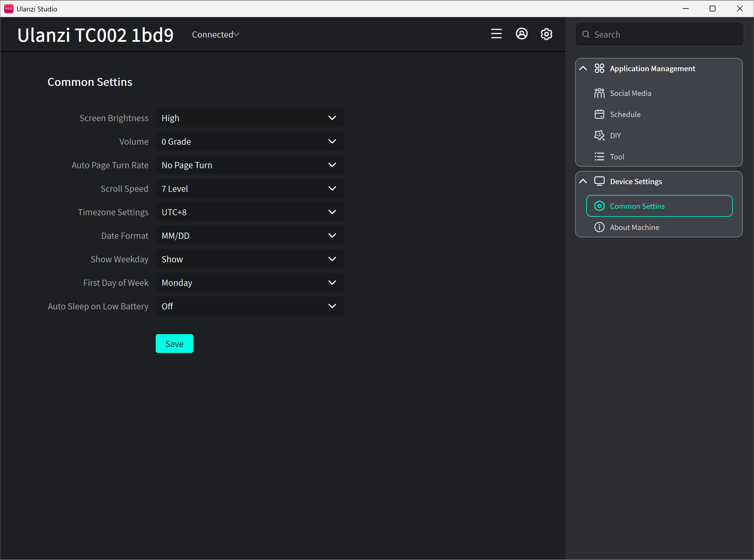Collapse the Application Management section chevron
This screenshot has width=754, height=560.
[x=583, y=69]
